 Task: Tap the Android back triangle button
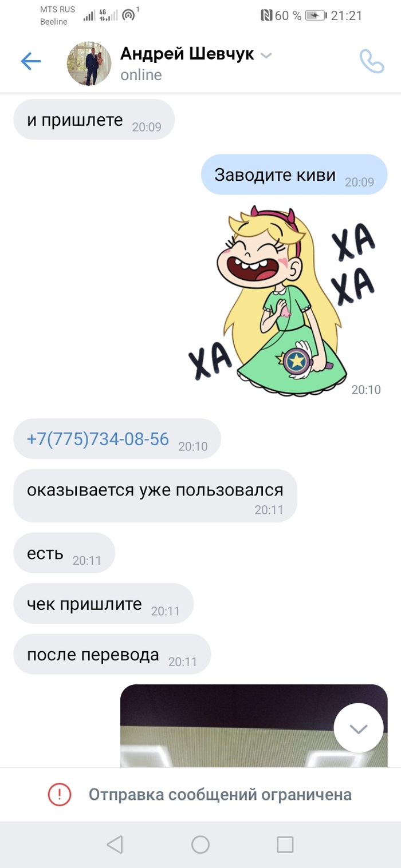[x=115, y=844]
